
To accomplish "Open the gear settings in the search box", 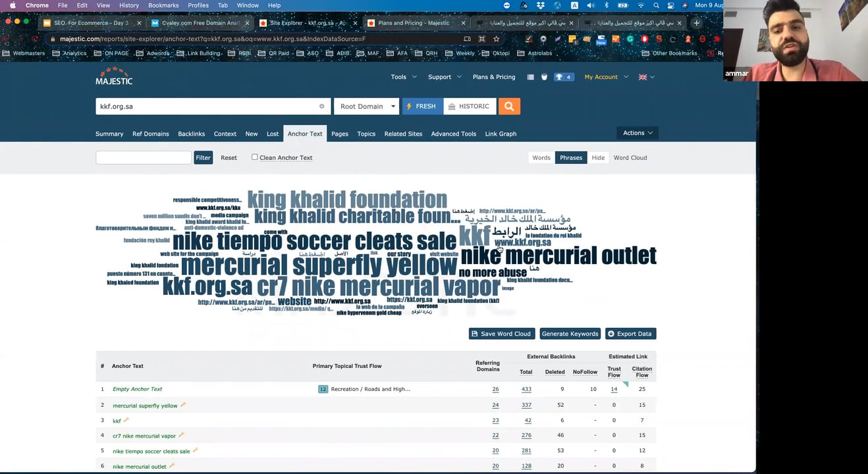I will 321,106.
